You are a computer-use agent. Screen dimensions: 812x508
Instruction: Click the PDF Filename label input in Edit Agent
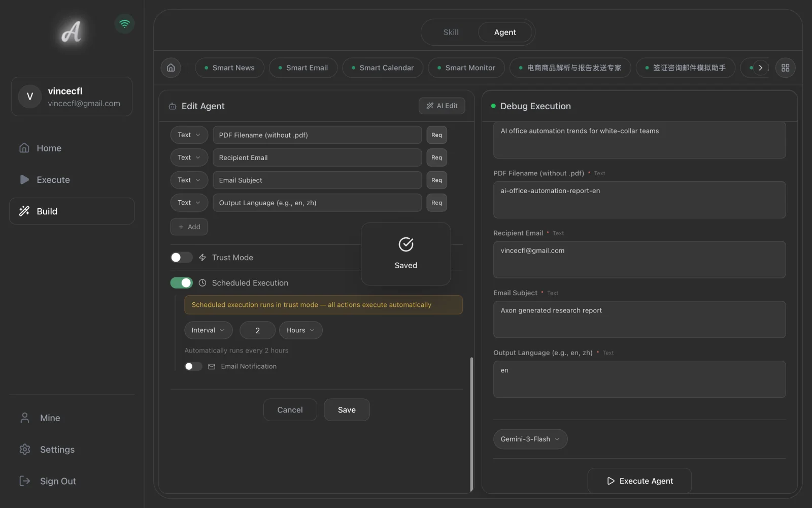317,135
